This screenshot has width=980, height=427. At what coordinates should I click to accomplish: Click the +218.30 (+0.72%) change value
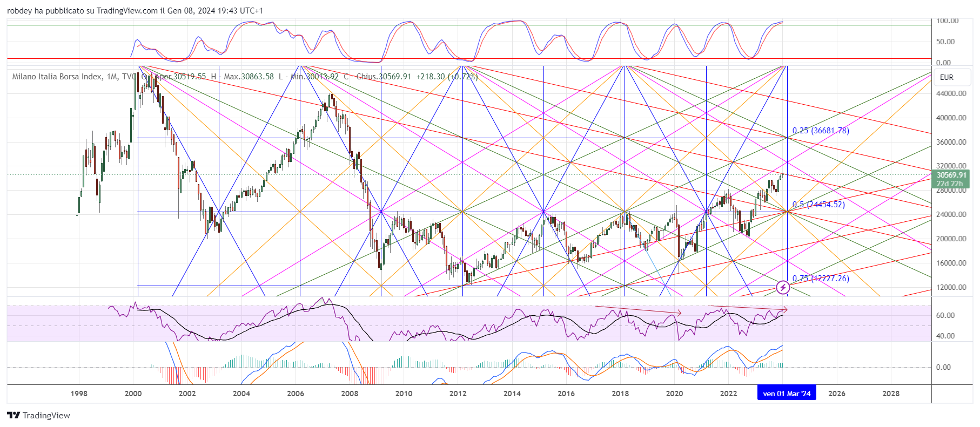pos(447,77)
